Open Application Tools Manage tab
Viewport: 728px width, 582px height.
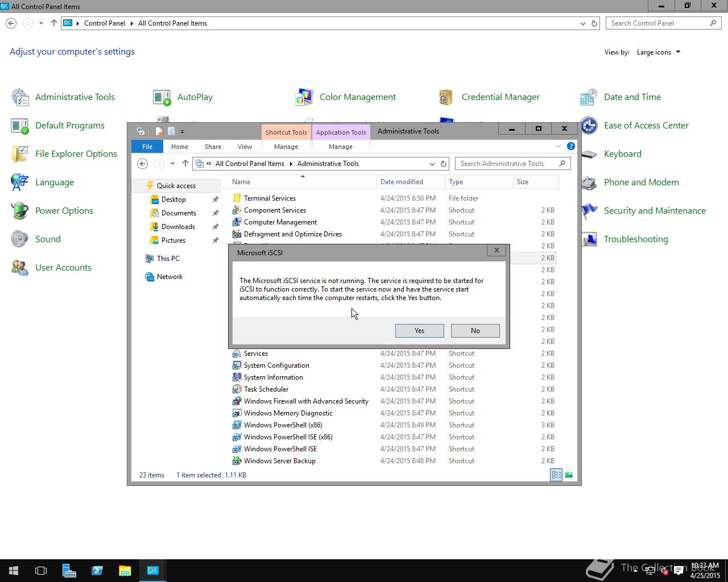point(341,147)
